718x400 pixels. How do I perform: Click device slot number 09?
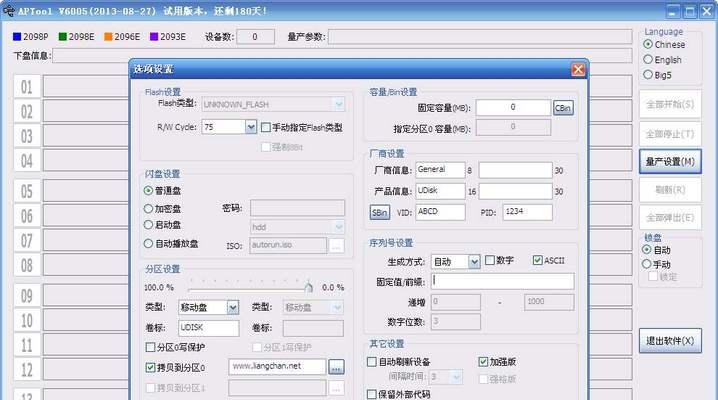point(27,296)
